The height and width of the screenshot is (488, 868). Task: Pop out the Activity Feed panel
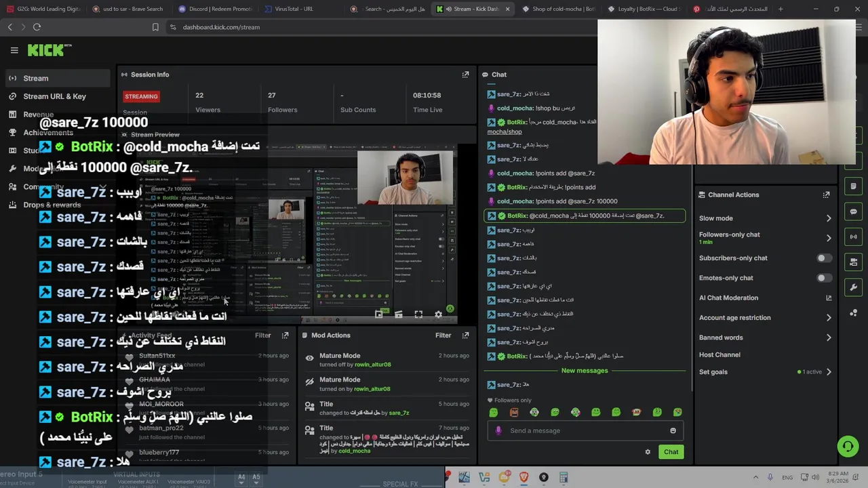[x=285, y=335]
